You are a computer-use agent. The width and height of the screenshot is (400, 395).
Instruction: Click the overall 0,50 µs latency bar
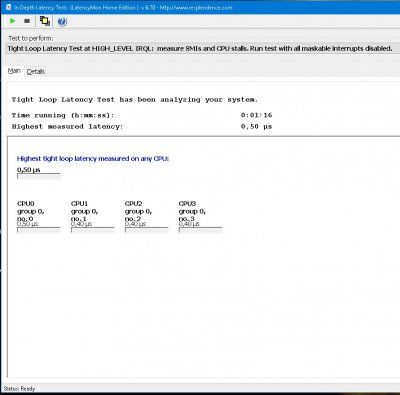click(x=39, y=176)
